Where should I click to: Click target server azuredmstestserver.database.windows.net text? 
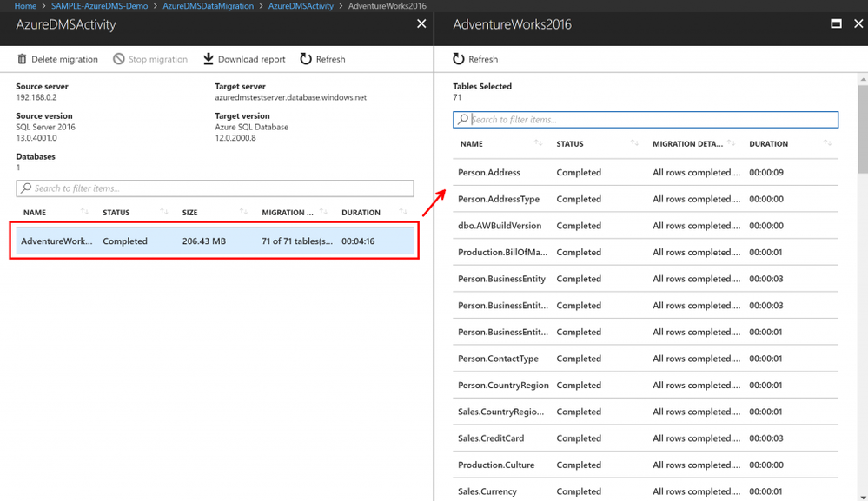290,97
